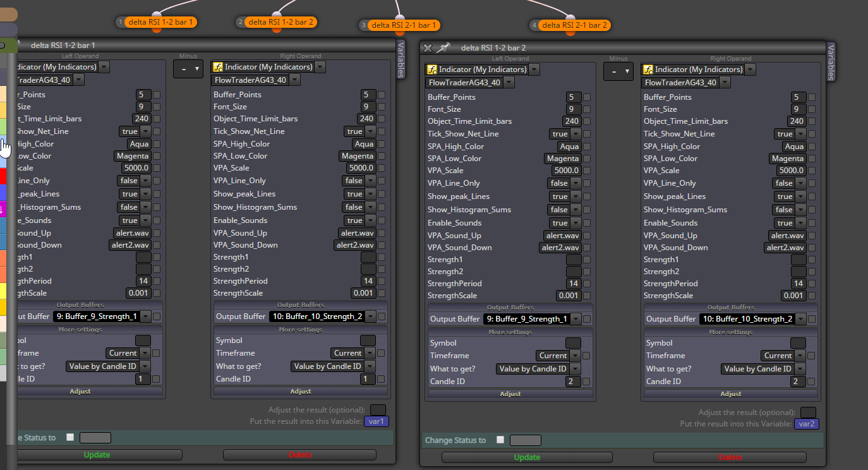868x470 pixels.
Task: Click the Delete button in bar 2 panel
Action: click(730, 457)
